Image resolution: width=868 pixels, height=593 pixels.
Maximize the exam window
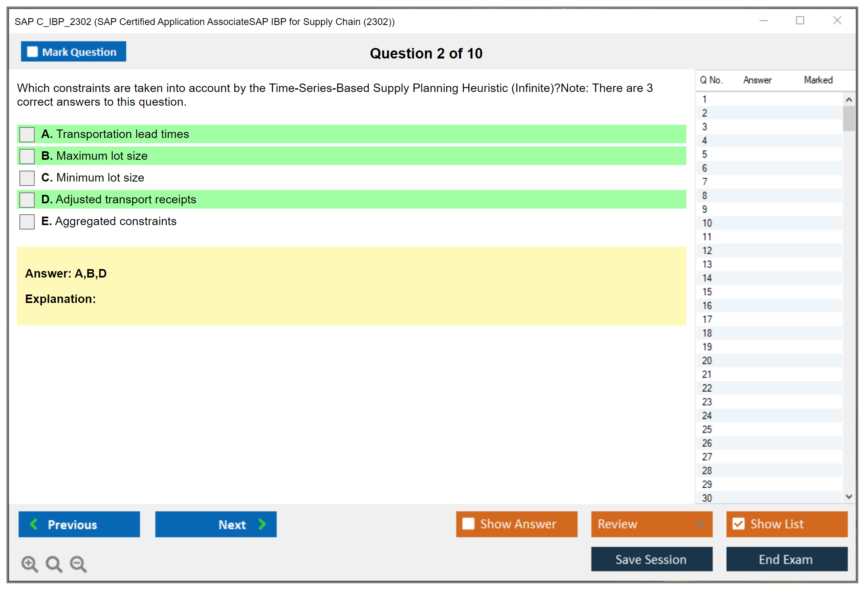(800, 21)
